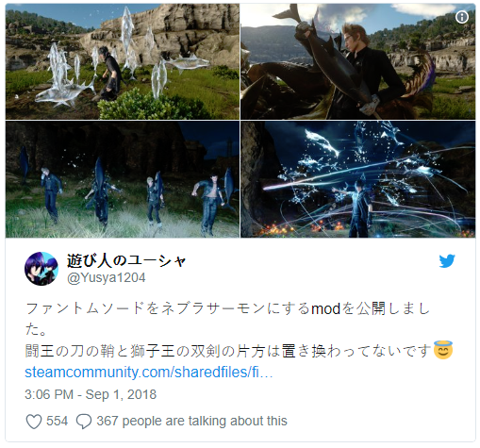Open the daytime crystal fish swords image

coord(123,61)
